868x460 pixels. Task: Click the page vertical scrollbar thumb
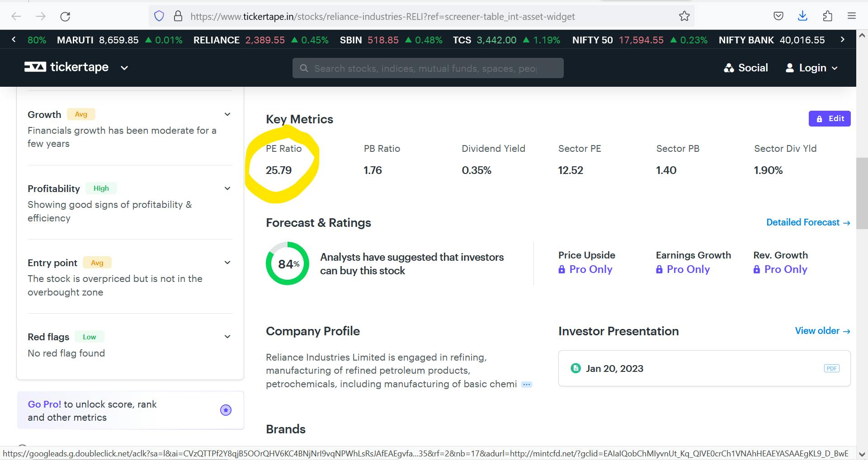tap(862, 194)
